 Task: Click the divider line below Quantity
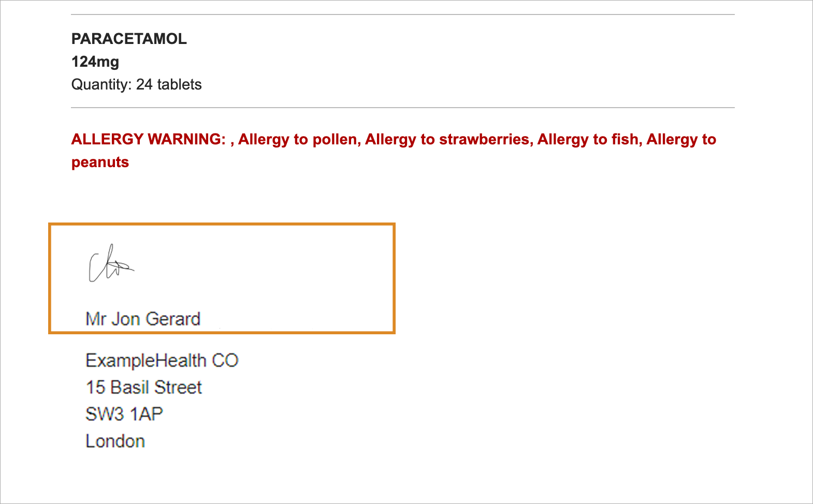(x=403, y=108)
